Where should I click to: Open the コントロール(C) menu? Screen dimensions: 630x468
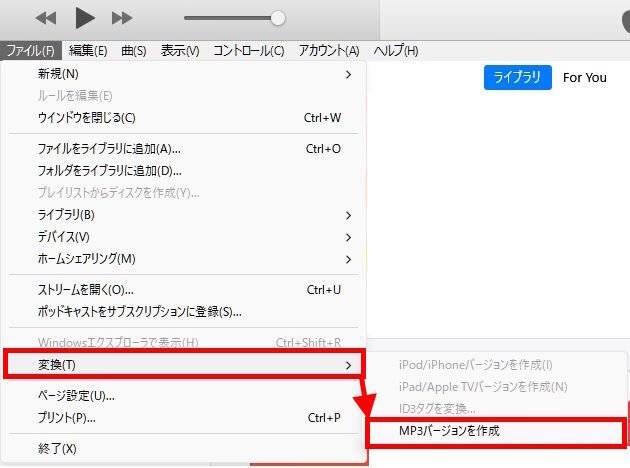pos(249,51)
